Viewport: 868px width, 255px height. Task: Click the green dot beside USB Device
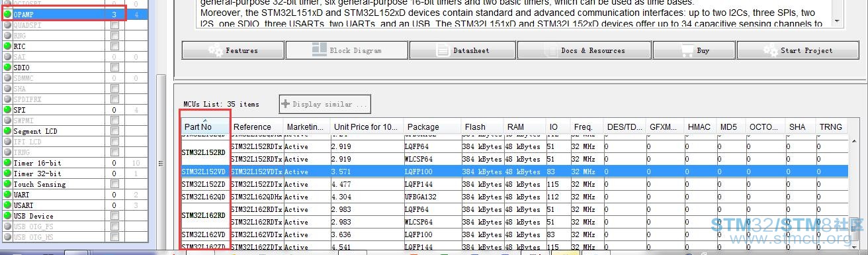pyautogui.click(x=7, y=216)
